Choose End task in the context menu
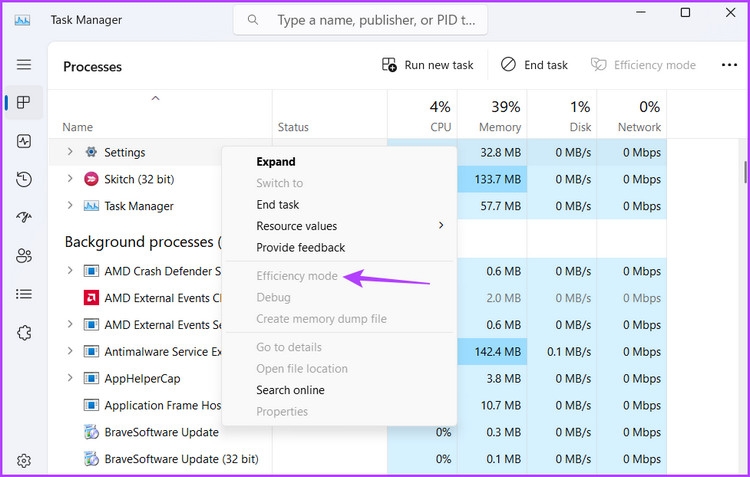The height and width of the screenshot is (477, 750). [339, 205]
